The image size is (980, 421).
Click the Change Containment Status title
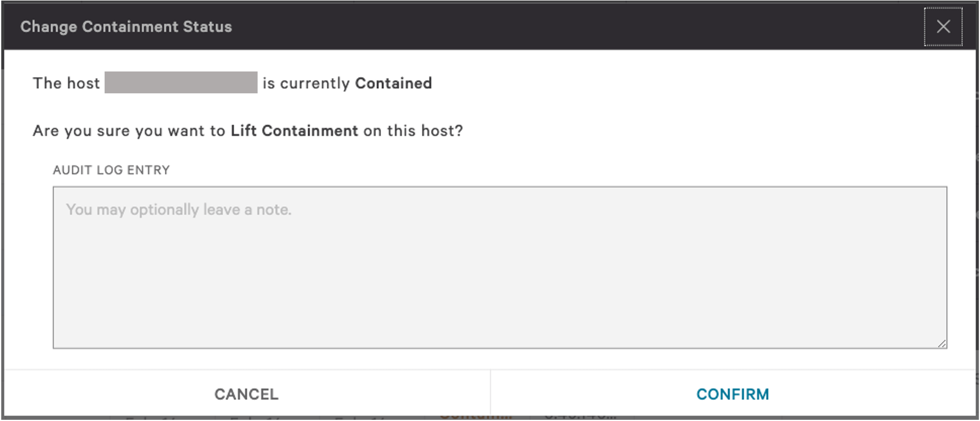coord(127,26)
